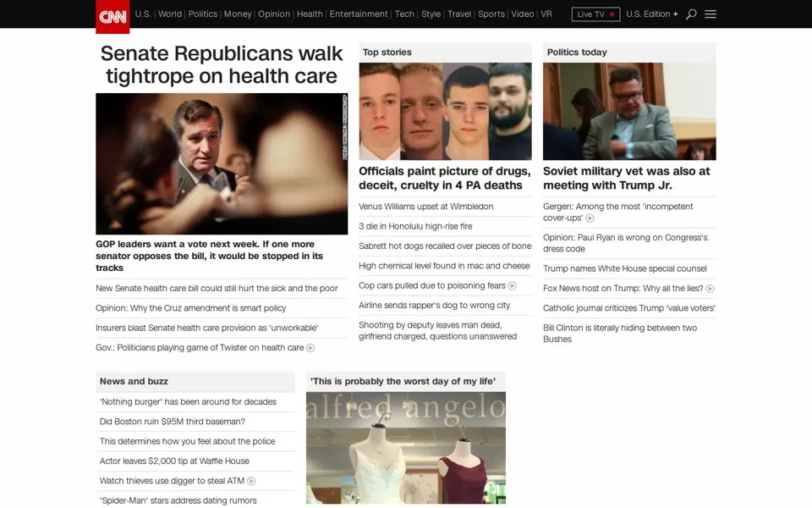This screenshot has width=812, height=508.
Task: Open Bill Clinton hiding between Bushes story
Action: tap(620, 334)
